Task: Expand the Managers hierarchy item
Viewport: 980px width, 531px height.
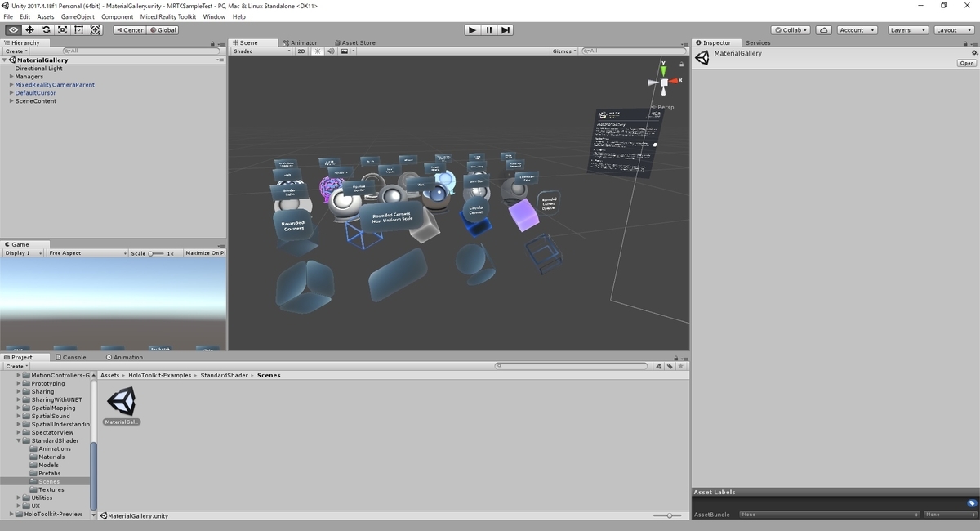Action: click(11, 77)
